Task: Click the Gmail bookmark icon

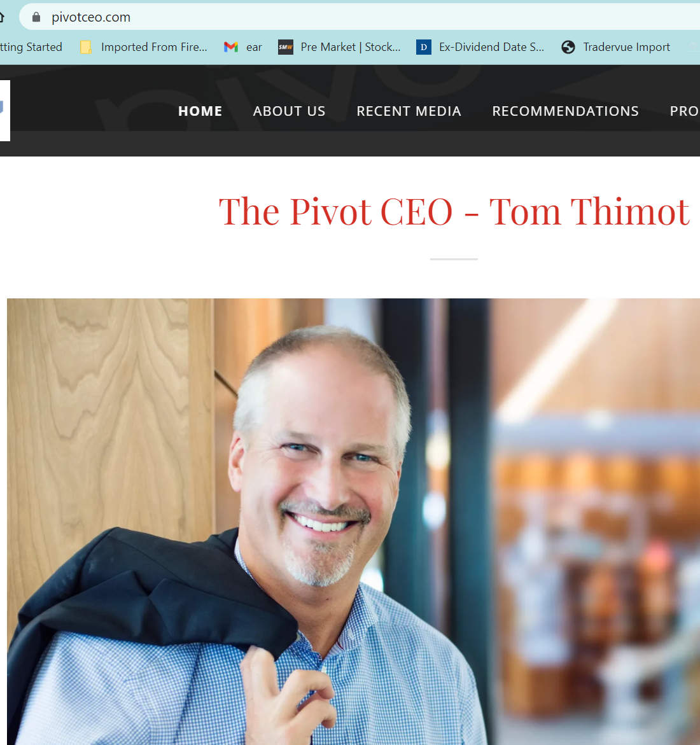Action: [231, 47]
